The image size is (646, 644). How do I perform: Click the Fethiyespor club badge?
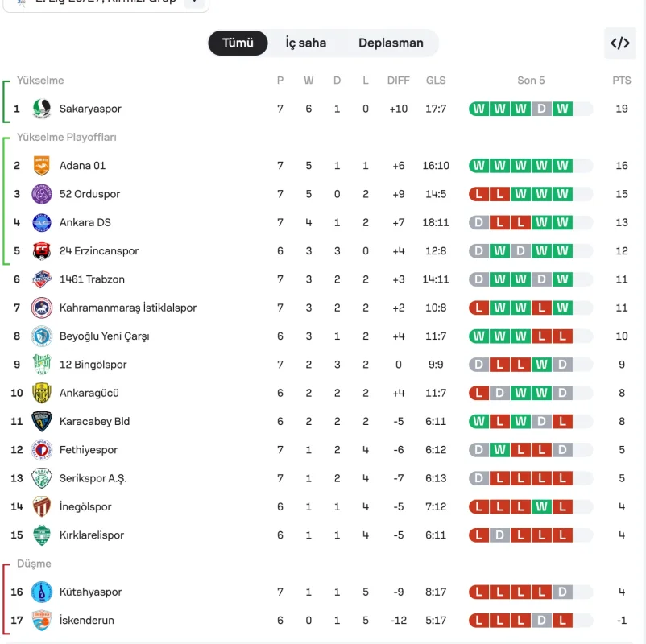coord(42,450)
